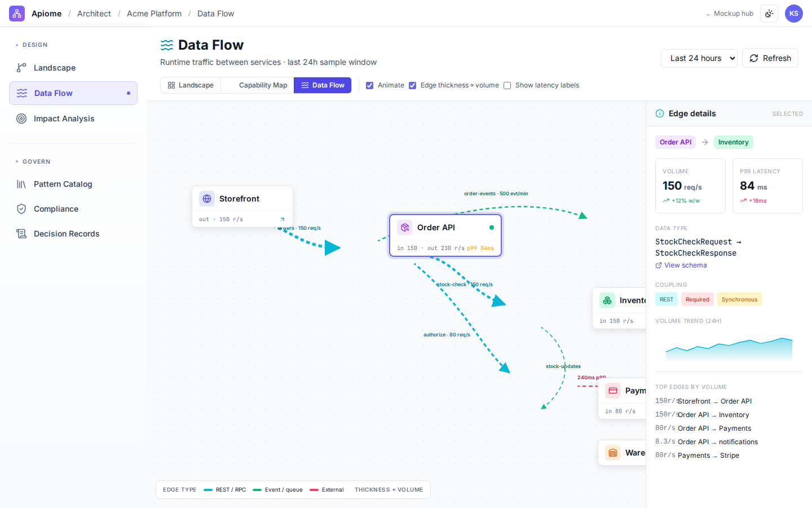Open Compliance in the sidebar

tap(73, 209)
